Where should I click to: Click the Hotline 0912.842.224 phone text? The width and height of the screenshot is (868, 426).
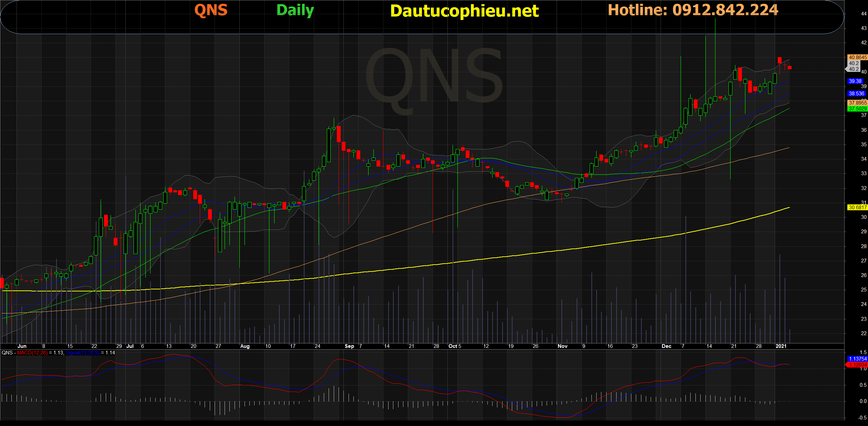point(693,10)
